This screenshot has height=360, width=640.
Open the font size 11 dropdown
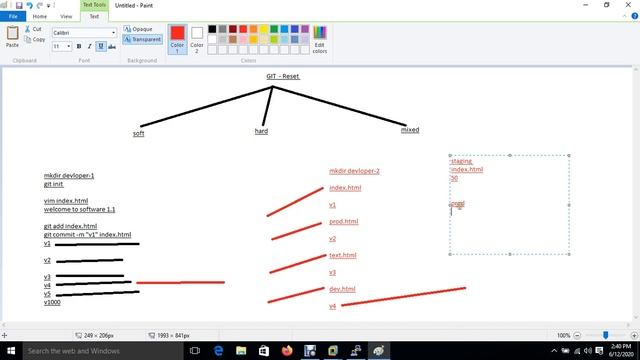69,46
